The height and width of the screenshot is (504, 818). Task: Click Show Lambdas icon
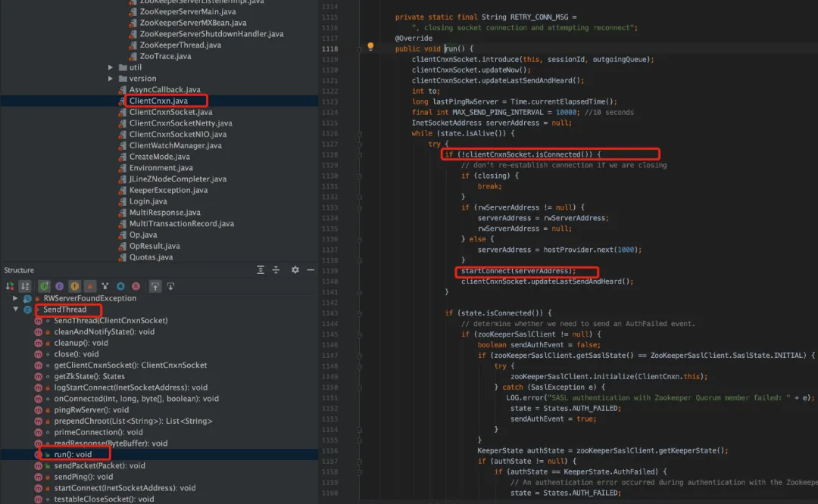tap(136, 286)
